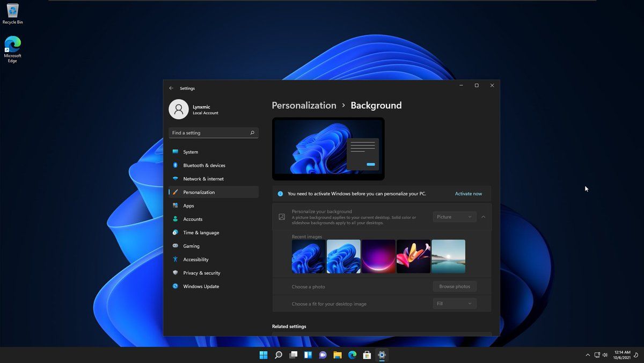Open the Recycle Bin desktop icon
644x363 pixels.
12,13
